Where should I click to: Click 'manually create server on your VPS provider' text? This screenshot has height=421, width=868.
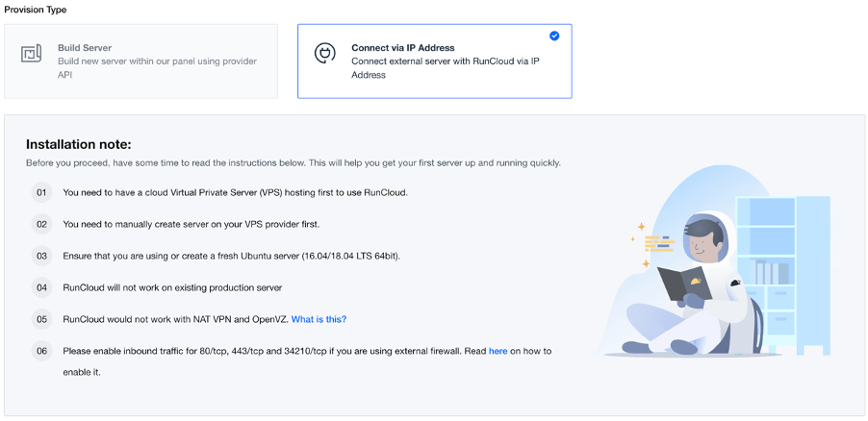point(191,225)
